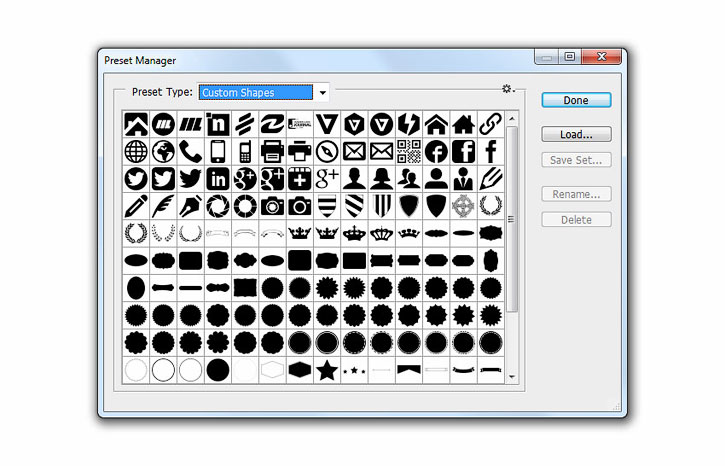This screenshot has width=725, height=466.
Task: Select the solid square LinkedIn shape
Action: click(x=218, y=179)
